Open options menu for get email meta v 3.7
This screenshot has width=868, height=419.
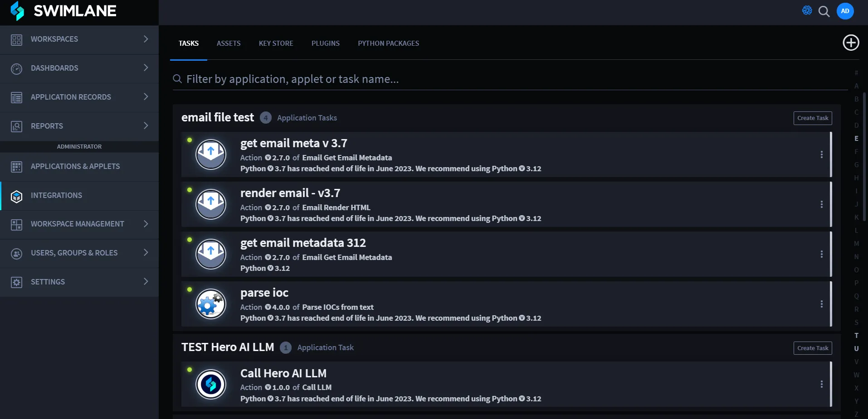tap(821, 154)
